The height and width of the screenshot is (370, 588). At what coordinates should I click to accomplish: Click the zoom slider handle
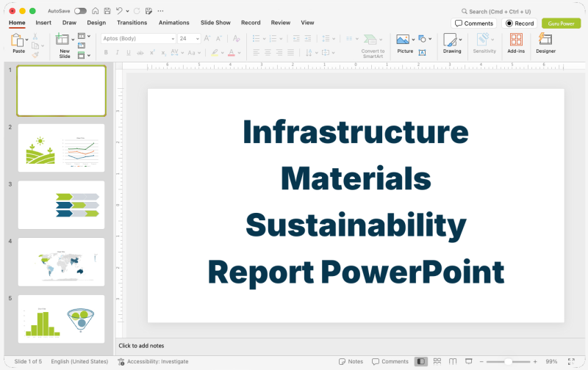click(x=508, y=361)
